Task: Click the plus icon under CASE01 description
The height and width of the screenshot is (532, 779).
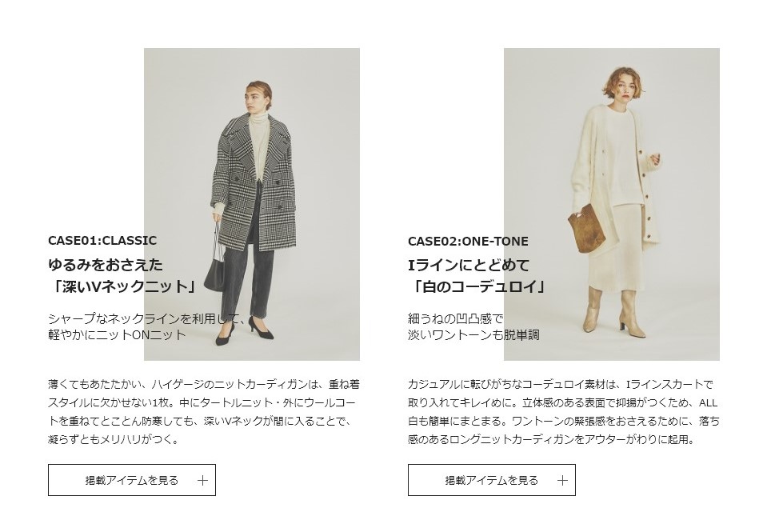Action: click(202, 480)
